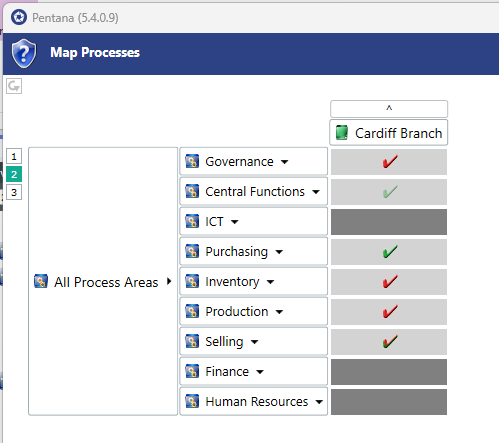Click the All Process Areas icon
Screen dimensions: 499x443
41,282
